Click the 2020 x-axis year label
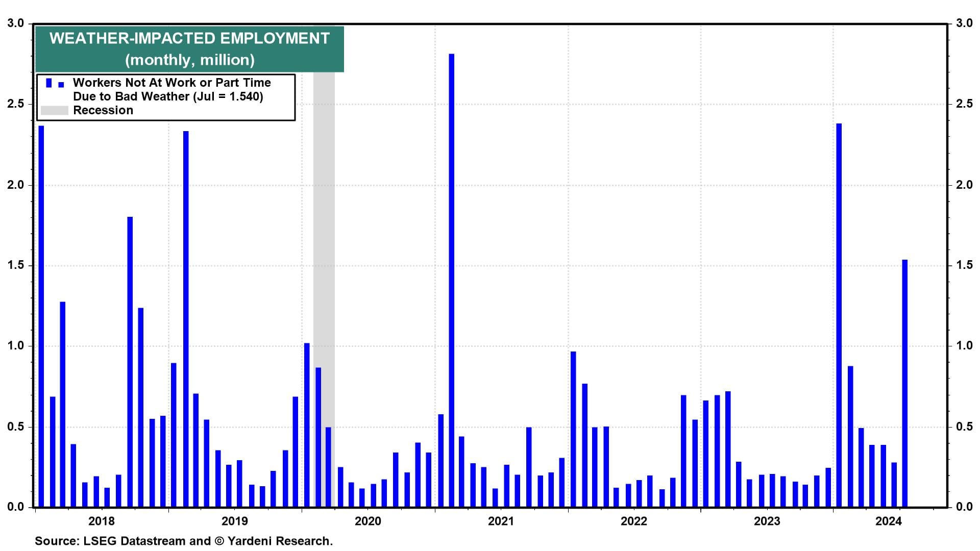980x551 pixels. coord(367,521)
